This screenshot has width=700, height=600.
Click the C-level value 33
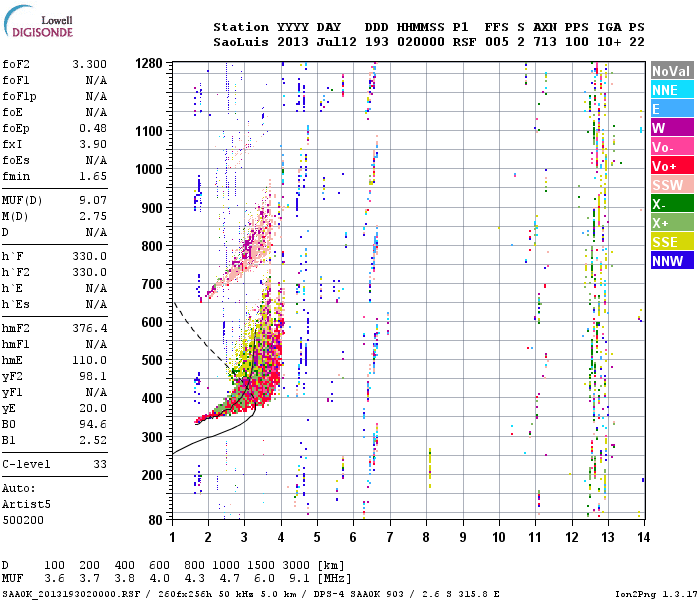100,464
